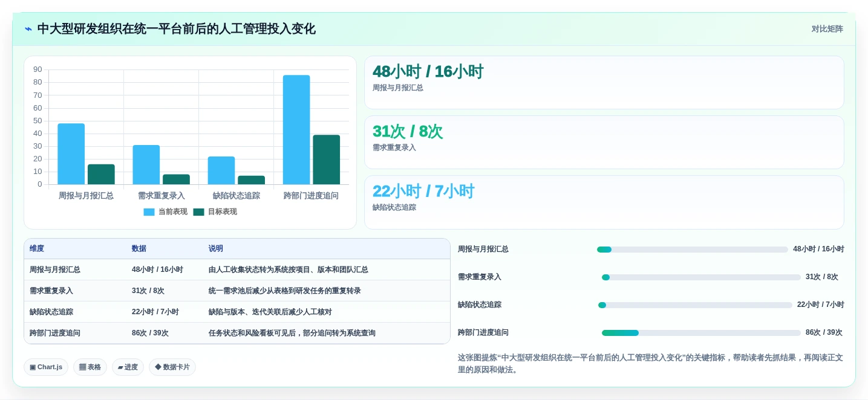Click the dark green 需求重复录入 chart bar

tap(176, 179)
